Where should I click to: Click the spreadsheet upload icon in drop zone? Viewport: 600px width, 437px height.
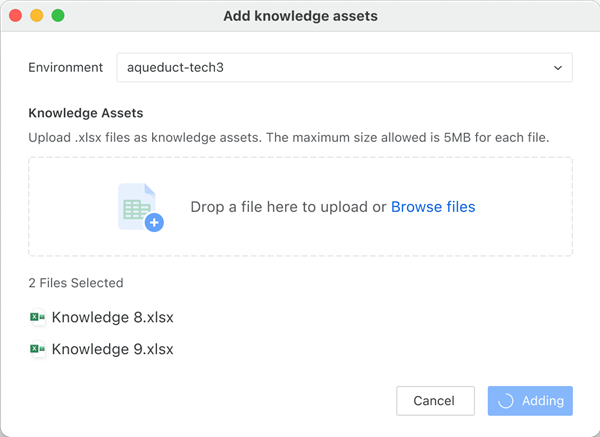[x=139, y=207]
